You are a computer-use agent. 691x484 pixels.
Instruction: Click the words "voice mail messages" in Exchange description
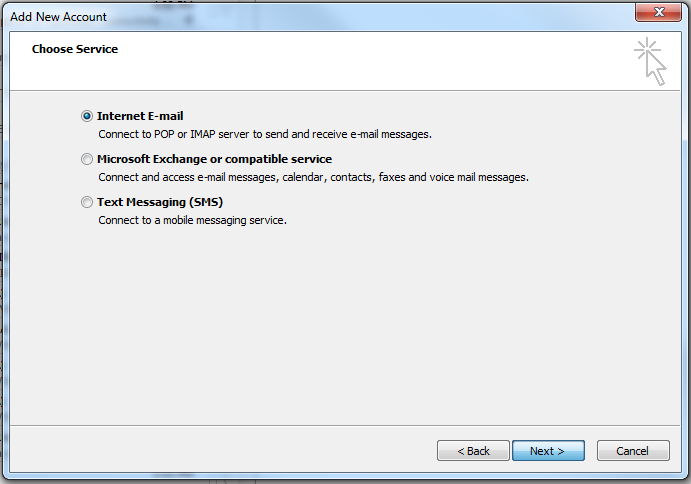click(479, 177)
